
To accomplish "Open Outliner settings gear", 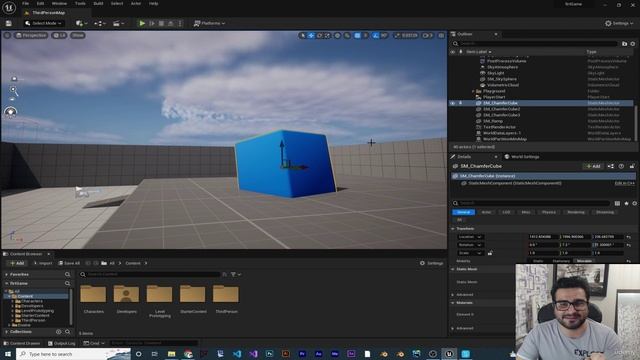I will [633, 44].
